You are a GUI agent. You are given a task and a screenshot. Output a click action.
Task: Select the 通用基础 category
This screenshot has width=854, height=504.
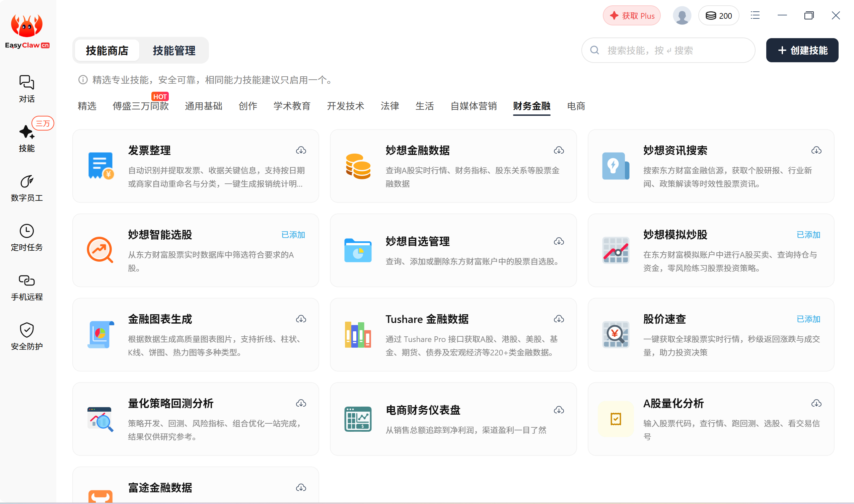[204, 106]
